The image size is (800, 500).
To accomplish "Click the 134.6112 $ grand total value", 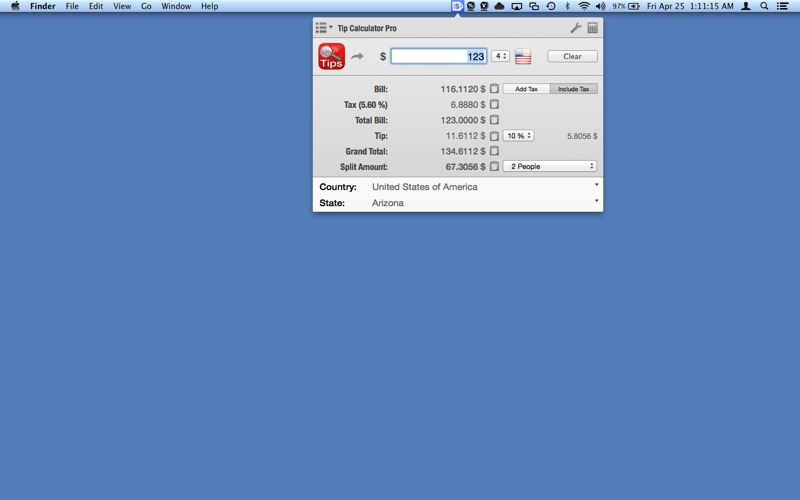I will point(463,151).
